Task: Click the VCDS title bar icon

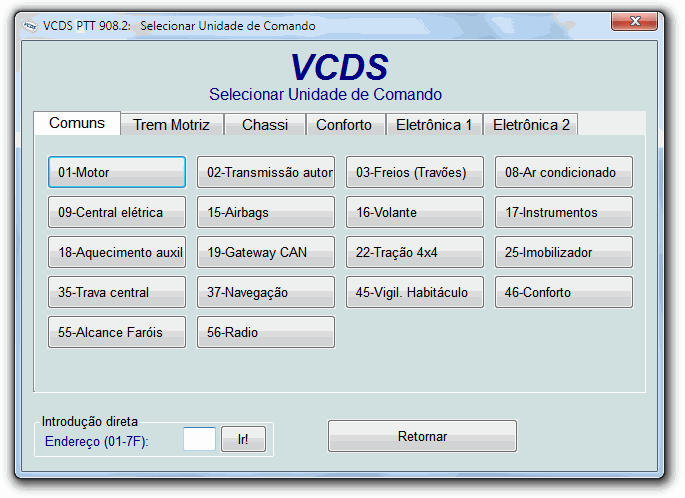Action: [x=30, y=26]
